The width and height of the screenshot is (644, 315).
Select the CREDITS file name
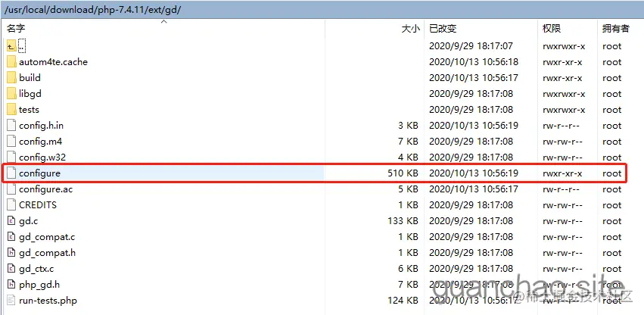(x=38, y=204)
